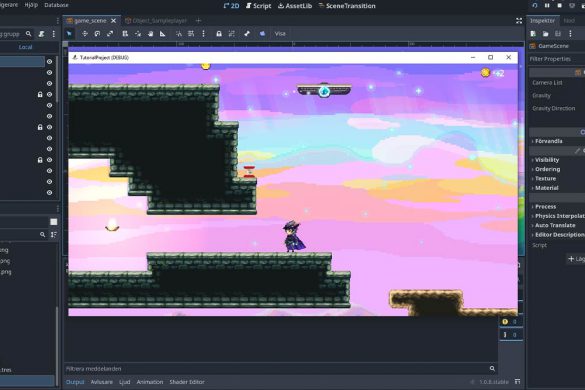Open the 2D workspace view
This screenshot has width=585, height=390.
click(231, 6)
